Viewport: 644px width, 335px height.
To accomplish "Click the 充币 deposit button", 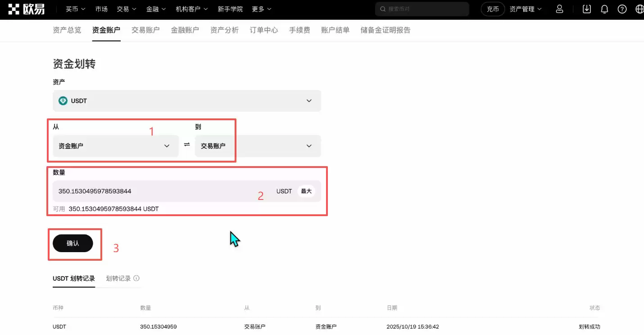I will click(x=492, y=9).
